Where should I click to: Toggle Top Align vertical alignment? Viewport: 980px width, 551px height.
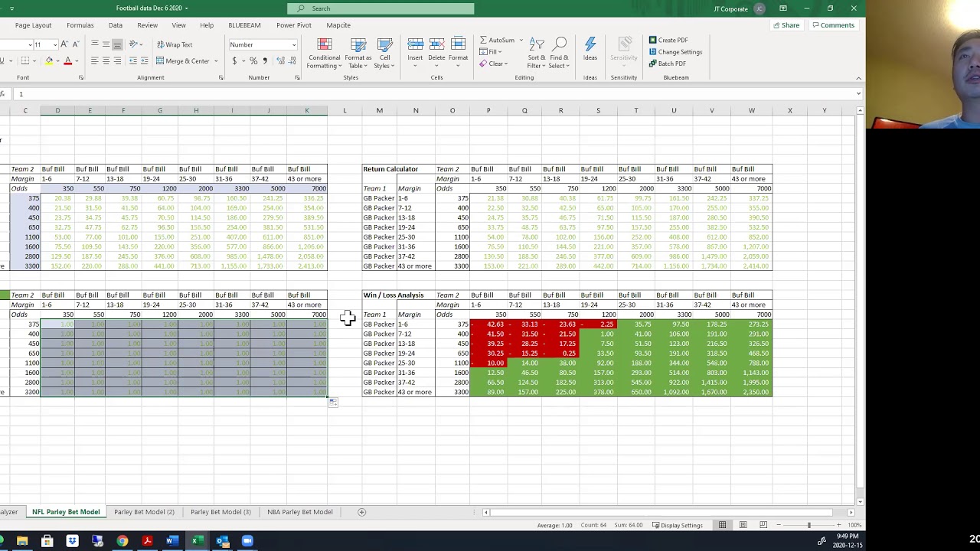(x=94, y=44)
